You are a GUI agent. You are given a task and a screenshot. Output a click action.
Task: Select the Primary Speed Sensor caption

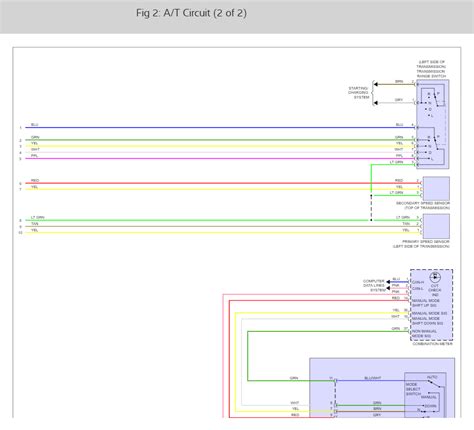(421, 244)
